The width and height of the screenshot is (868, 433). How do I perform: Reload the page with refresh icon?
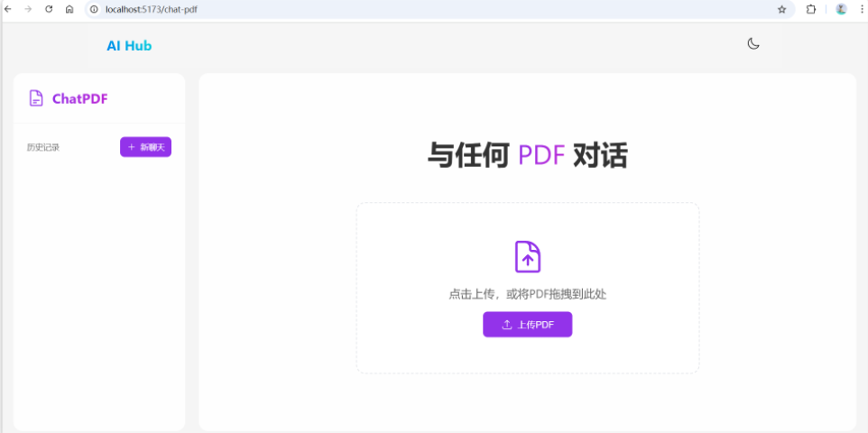[49, 9]
